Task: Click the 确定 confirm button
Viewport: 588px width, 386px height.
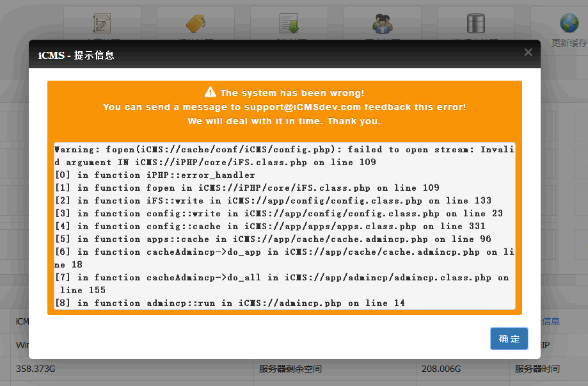Action: (x=509, y=339)
